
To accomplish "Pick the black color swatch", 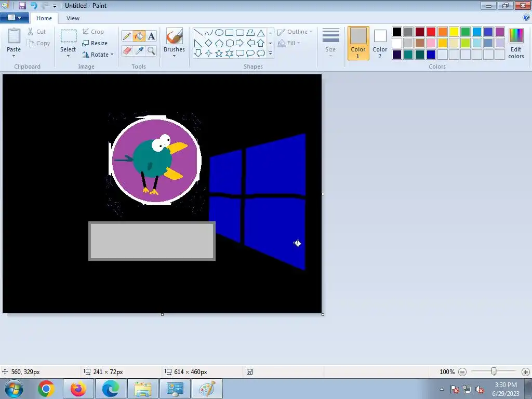I will tap(397, 32).
